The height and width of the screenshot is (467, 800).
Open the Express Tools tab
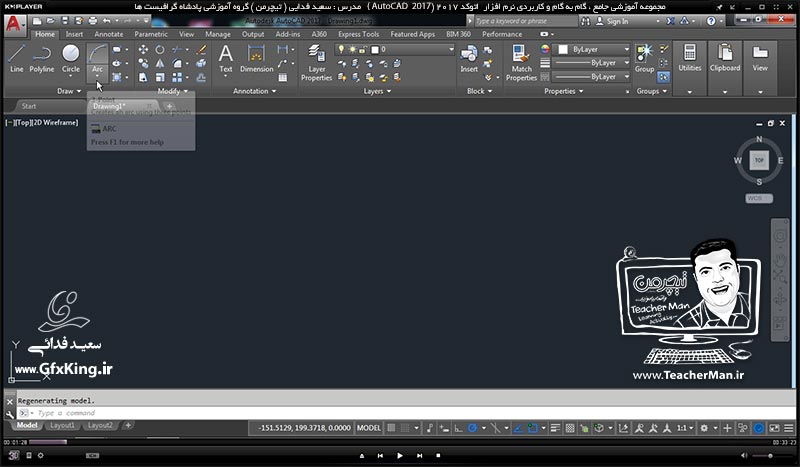[x=359, y=34]
